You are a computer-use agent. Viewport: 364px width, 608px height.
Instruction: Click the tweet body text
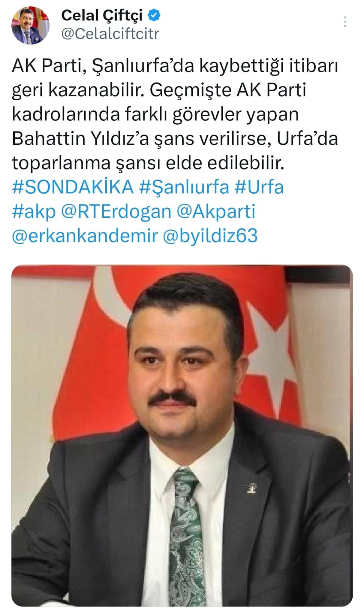click(175, 114)
